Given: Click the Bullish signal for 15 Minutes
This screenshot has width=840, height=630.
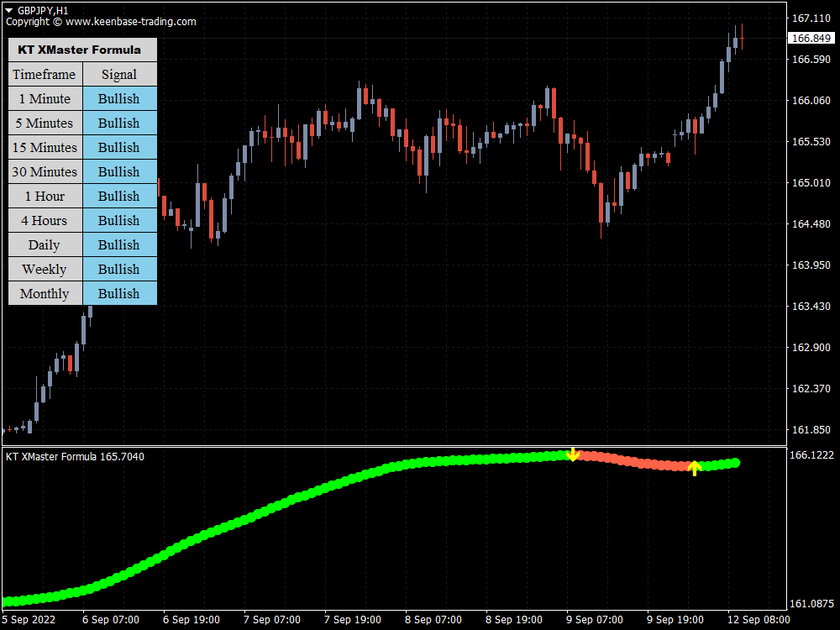Looking at the screenshot, I should pos(120,147).
